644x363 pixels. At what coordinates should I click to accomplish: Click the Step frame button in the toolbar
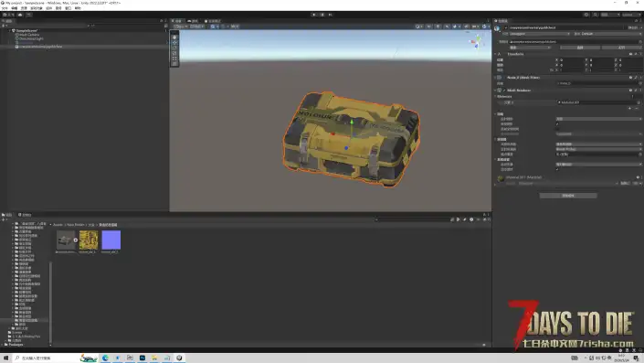(330, 15)
